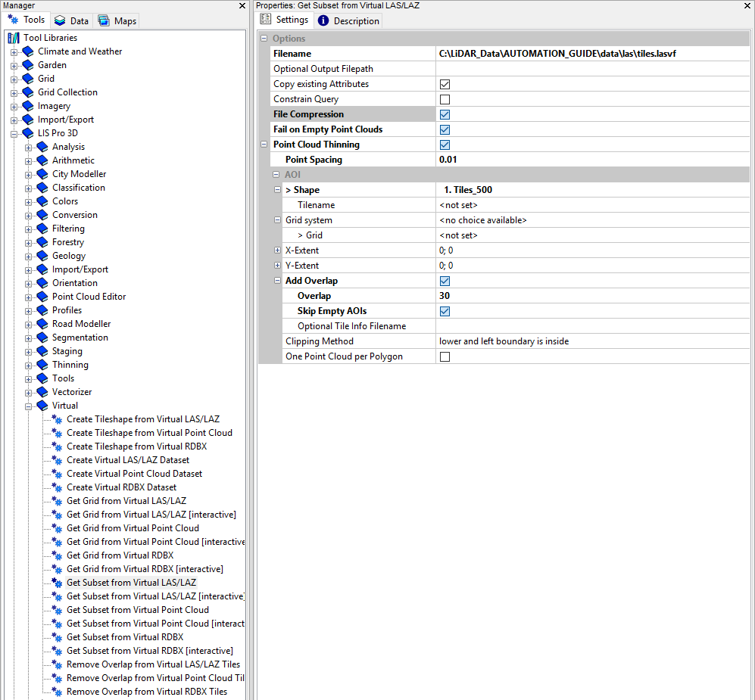
Task: Open Get Subset from Virtual LAS/LAZ [interactive] tool
Action: 155,596
